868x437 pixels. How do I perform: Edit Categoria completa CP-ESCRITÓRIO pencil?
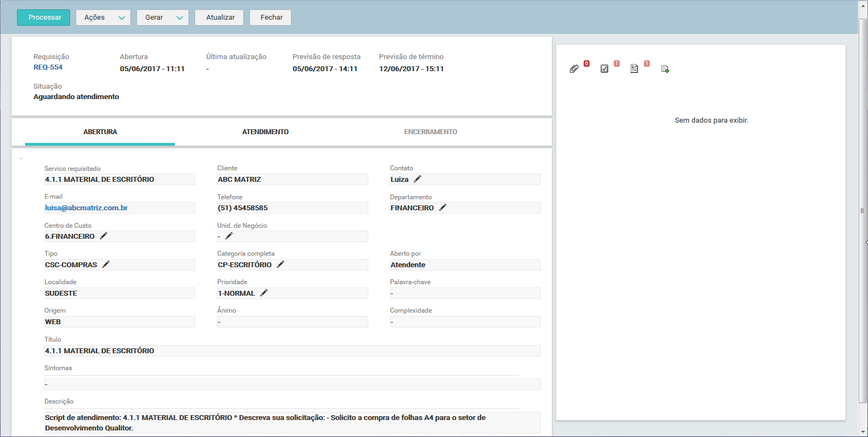pos(281,264)
